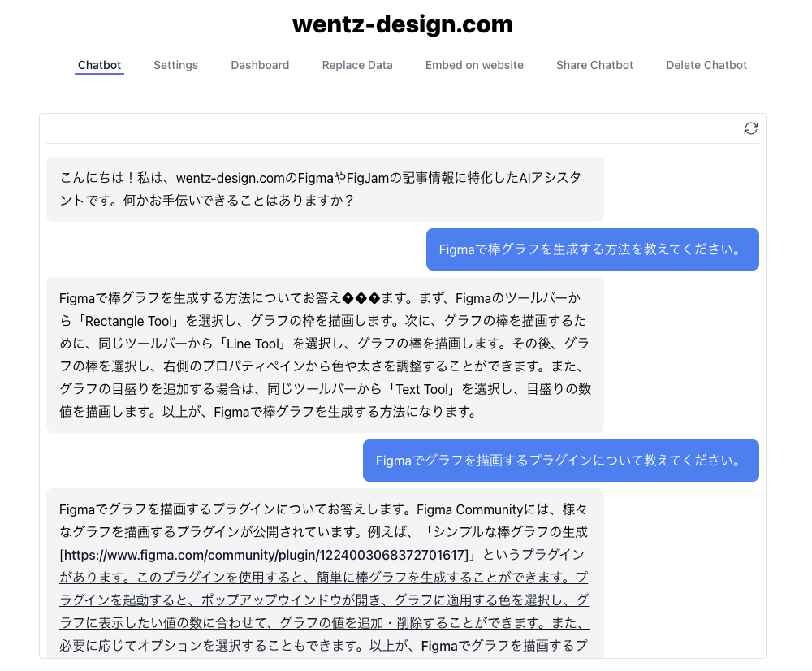
Task: Select the user message about 棒グラフ generation
Action: [592, 249]
